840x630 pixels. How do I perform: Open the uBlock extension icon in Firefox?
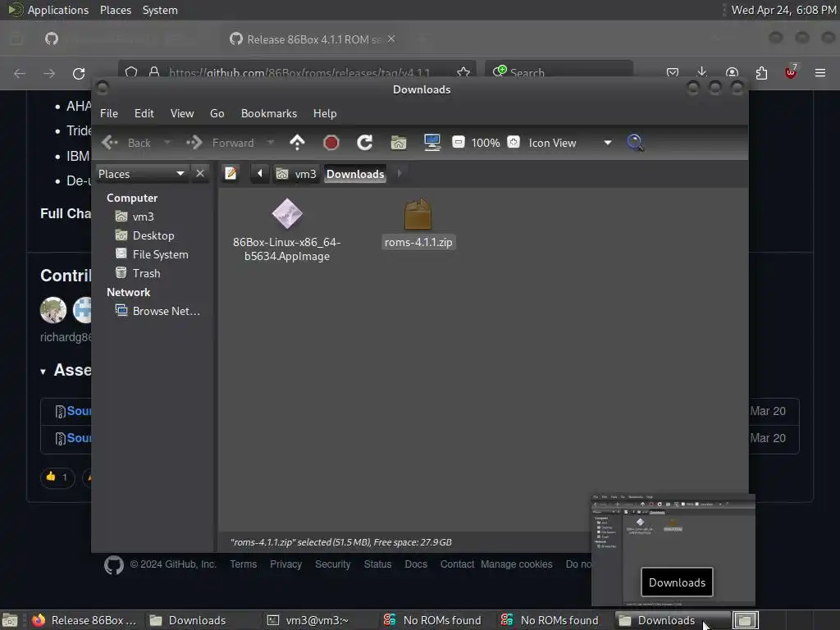coord(790,72)
